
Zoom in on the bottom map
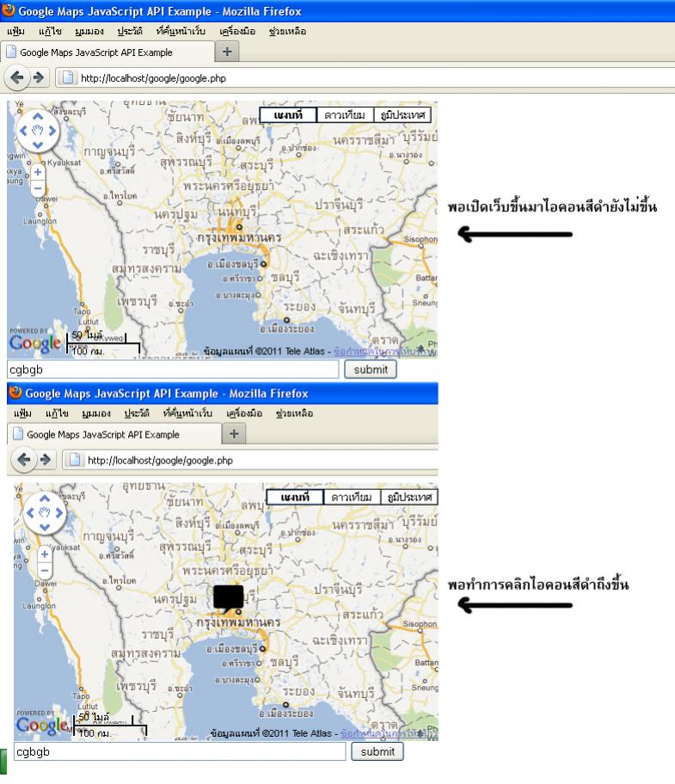coord(45,554)
